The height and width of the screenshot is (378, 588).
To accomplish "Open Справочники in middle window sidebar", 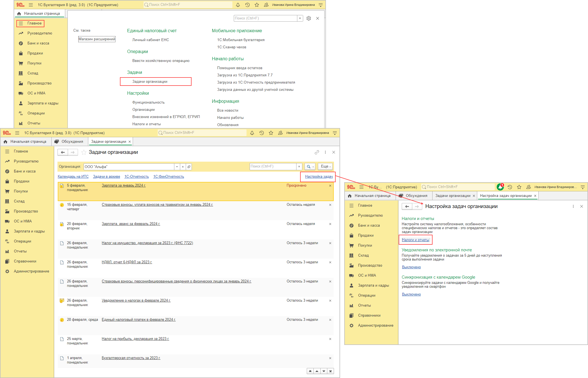I will (x=25, y=261).
